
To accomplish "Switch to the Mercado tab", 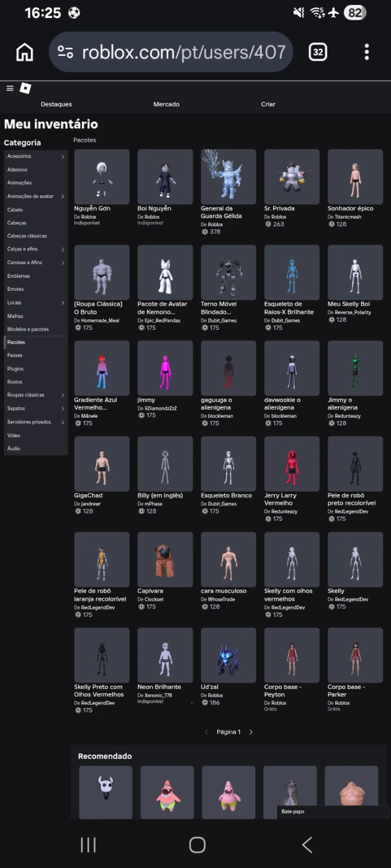I will click(x=166, y=104).
